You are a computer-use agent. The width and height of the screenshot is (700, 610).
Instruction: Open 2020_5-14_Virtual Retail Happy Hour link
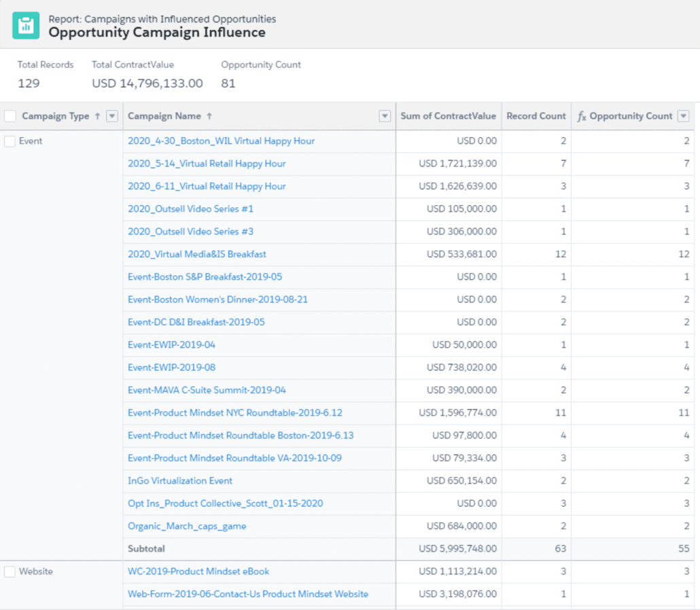point(207,164)
